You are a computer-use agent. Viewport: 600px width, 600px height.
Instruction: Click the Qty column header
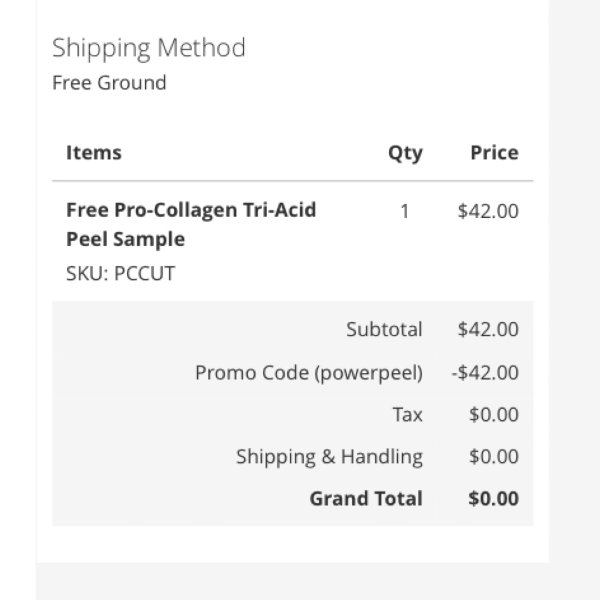405,154
